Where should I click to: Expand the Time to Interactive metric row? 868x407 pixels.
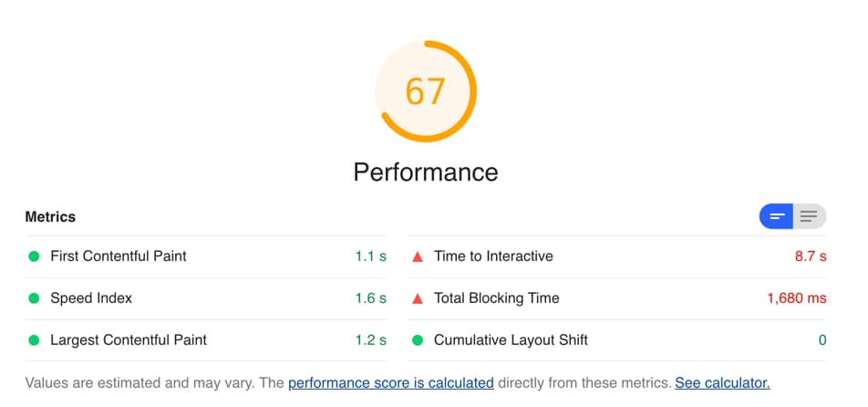[617, 256]
